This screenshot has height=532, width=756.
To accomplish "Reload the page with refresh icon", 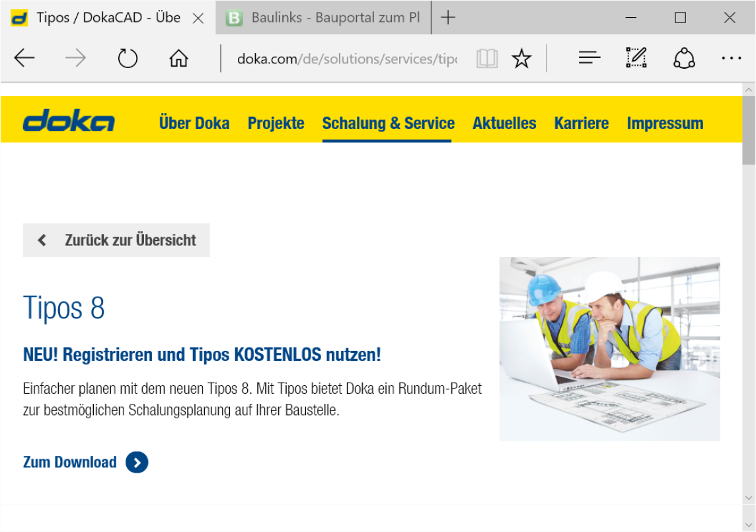I will pyautogui.click(x=128, y=58).
